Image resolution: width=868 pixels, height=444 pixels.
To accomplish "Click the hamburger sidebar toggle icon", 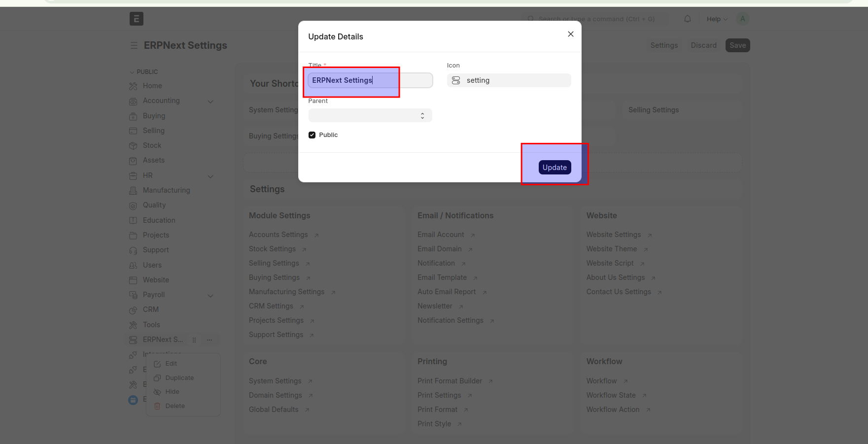I will click(134, 45).
